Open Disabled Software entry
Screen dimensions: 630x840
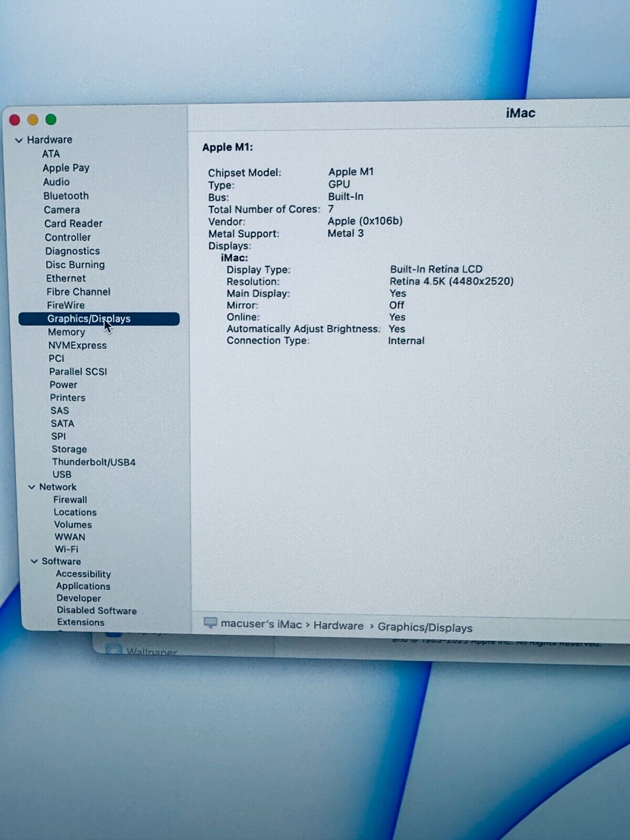coord(97,611)
